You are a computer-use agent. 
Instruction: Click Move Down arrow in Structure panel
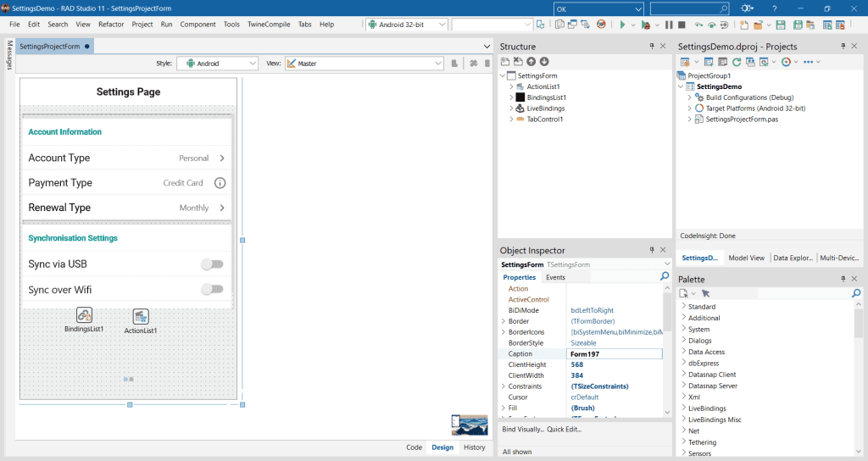[544, 61]
